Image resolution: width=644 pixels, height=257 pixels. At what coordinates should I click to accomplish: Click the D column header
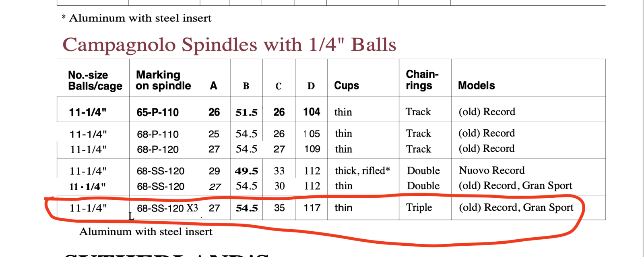coord(311,86)
